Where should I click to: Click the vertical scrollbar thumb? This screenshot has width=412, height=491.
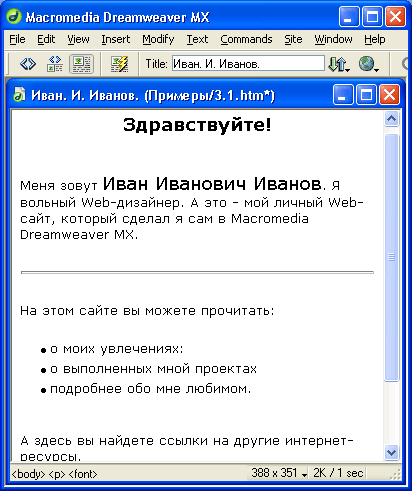pos(391,257)
